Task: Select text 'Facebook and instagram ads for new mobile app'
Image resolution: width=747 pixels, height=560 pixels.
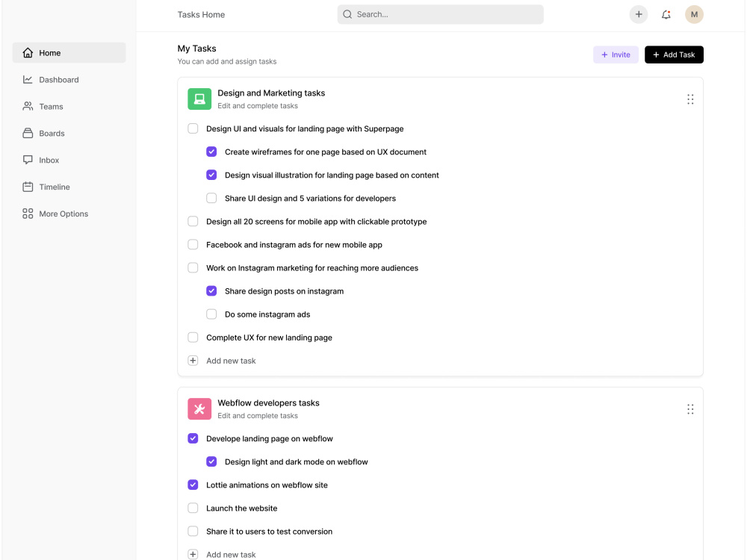Action: (x=294, y=245)
